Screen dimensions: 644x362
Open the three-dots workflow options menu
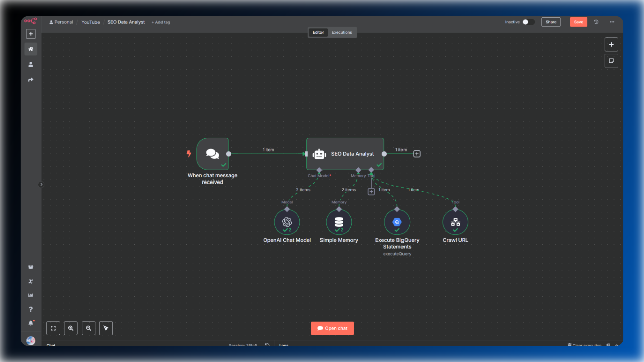coord(612,22)
